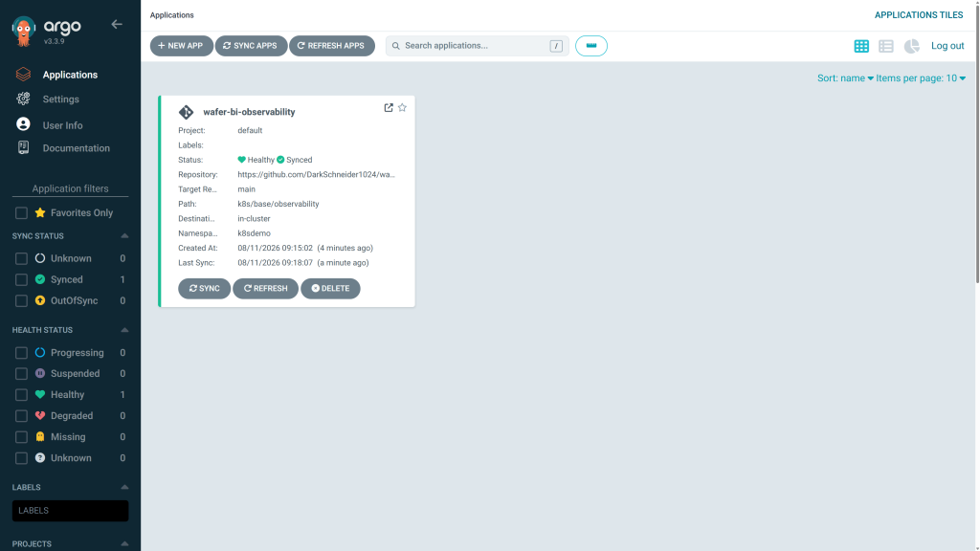Check Healthy health filter
This screenshot has width=980, height=551.
(21, 395)
